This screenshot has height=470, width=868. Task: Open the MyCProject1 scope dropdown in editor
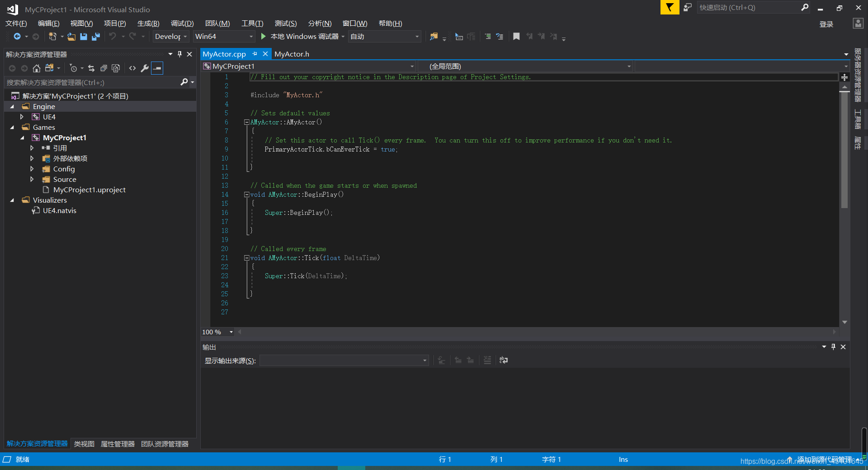[x=308, y=66]
